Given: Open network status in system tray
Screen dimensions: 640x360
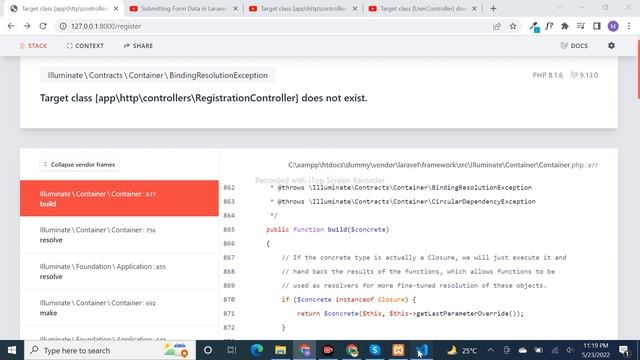Looking at the screenshot, I should click(x=555, y=350).
